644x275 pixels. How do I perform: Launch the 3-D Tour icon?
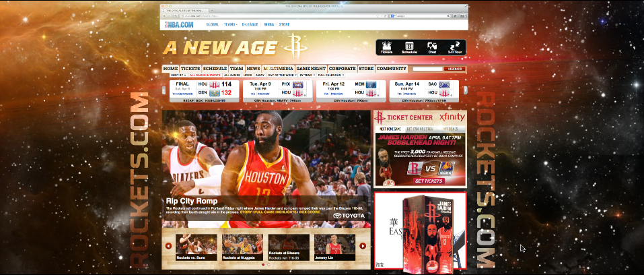454,47
